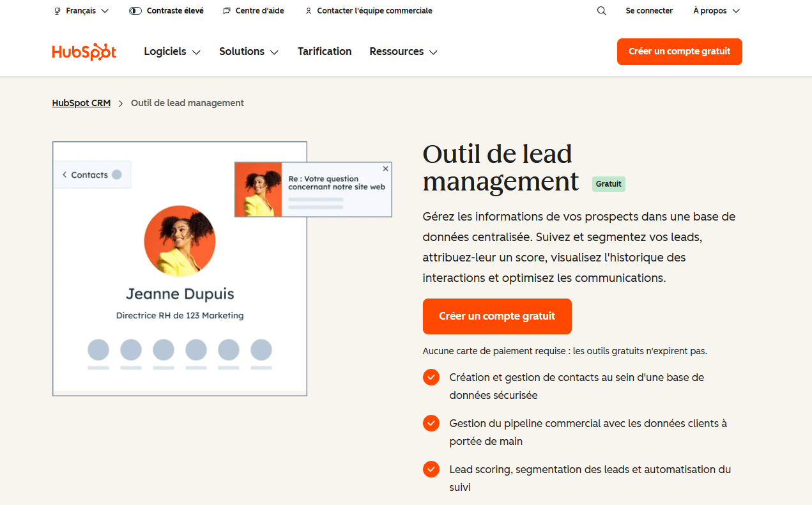The height and width of the screenshot is (505, 812).
Task: Select the Tarification menu item
Action: pos(325,52)
